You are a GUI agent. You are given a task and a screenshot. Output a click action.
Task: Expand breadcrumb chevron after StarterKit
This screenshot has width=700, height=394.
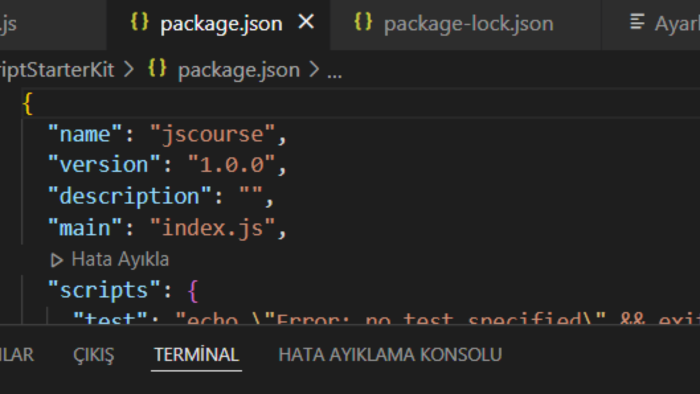tap(129, 69)
